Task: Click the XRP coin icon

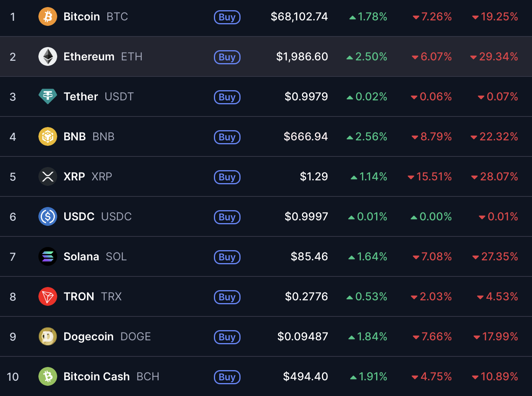Action: point(48,177)
